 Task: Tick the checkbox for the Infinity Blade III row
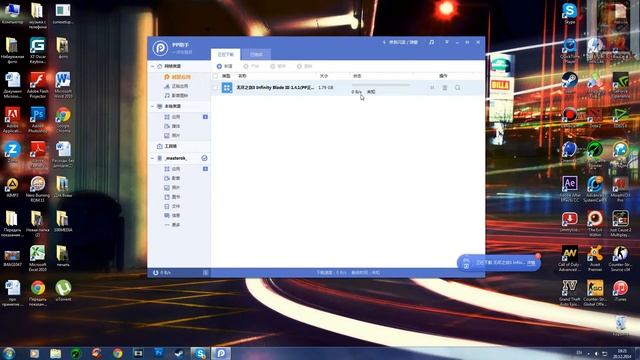pyautogui.click(x=215, y=87)
